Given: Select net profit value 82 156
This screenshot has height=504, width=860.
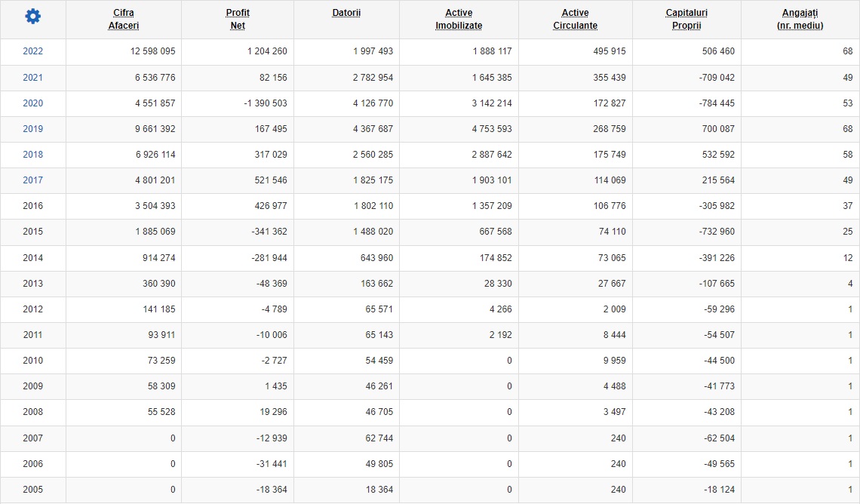Looking at the screenshot, I should tap(273, 77).
